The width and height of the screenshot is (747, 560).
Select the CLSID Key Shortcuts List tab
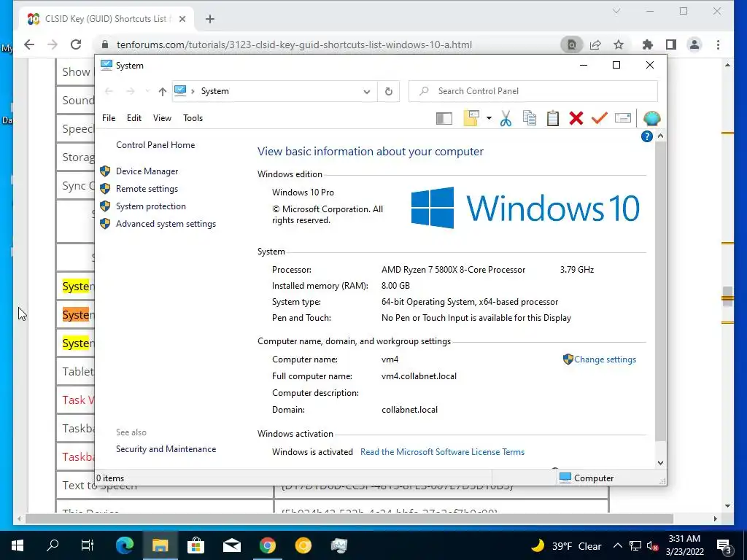106,19
